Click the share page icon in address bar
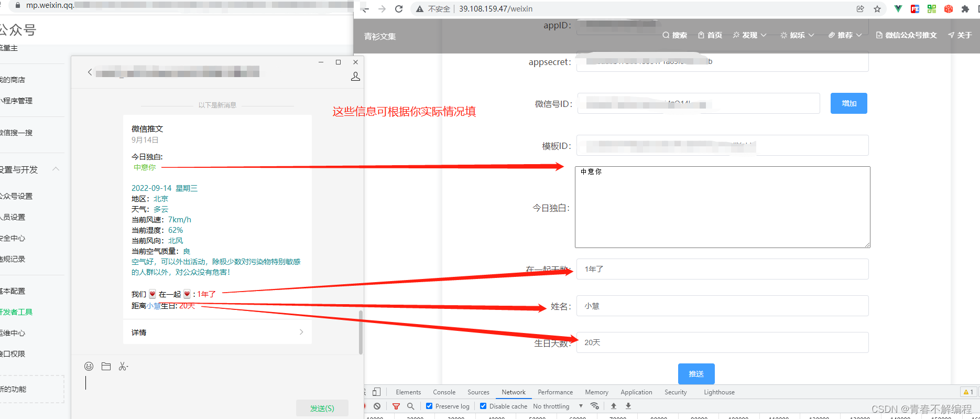Image resolution: width=980 pixels, height=419 pixels. coord(861,9)
